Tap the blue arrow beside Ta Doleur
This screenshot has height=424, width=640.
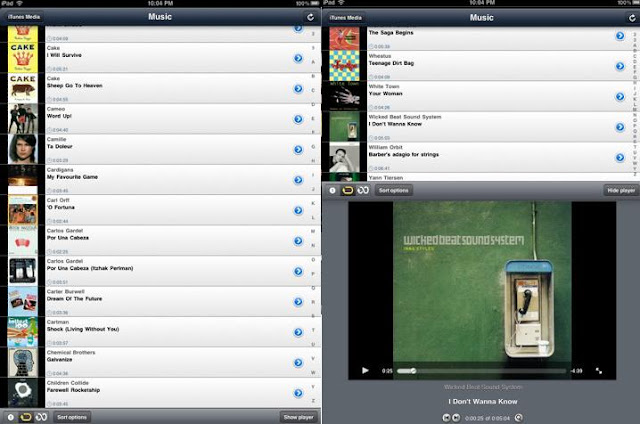coord(298,149)
